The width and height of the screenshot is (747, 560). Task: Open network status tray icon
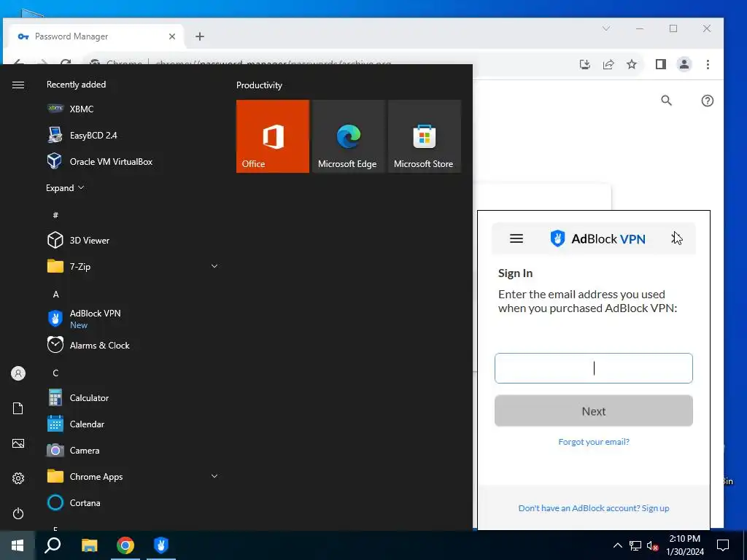635,545
